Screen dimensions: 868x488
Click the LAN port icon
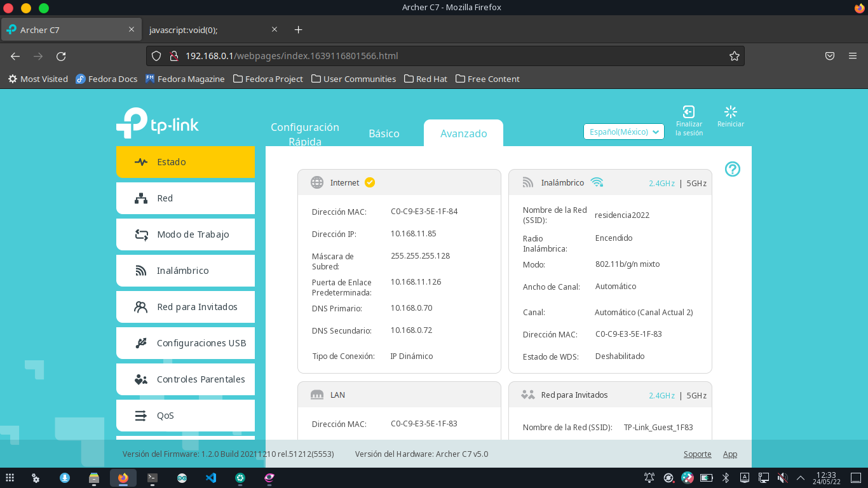pyautogui.click(x=317, y=395)
